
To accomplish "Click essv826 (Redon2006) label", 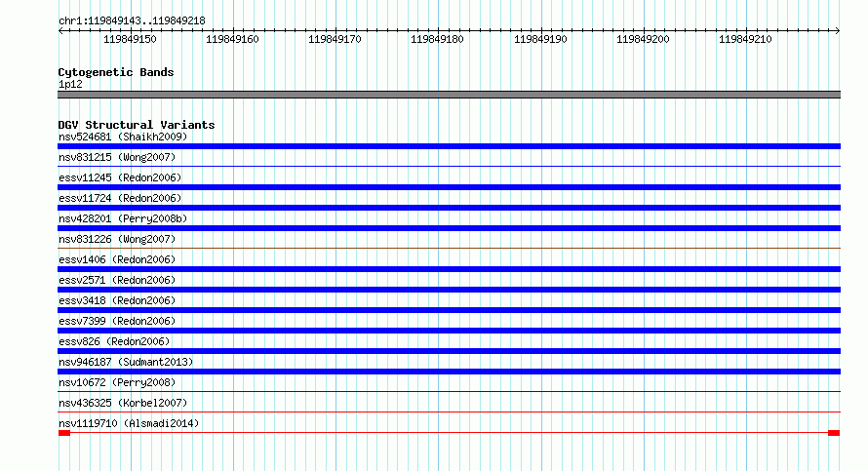I will point(114,341).
